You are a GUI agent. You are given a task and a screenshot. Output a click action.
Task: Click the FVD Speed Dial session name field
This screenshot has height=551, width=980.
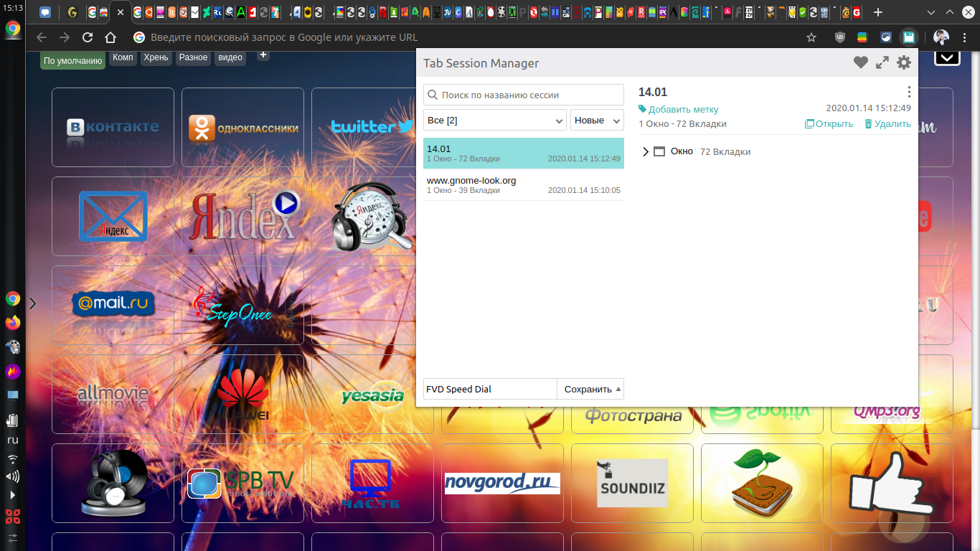point(490,389)
